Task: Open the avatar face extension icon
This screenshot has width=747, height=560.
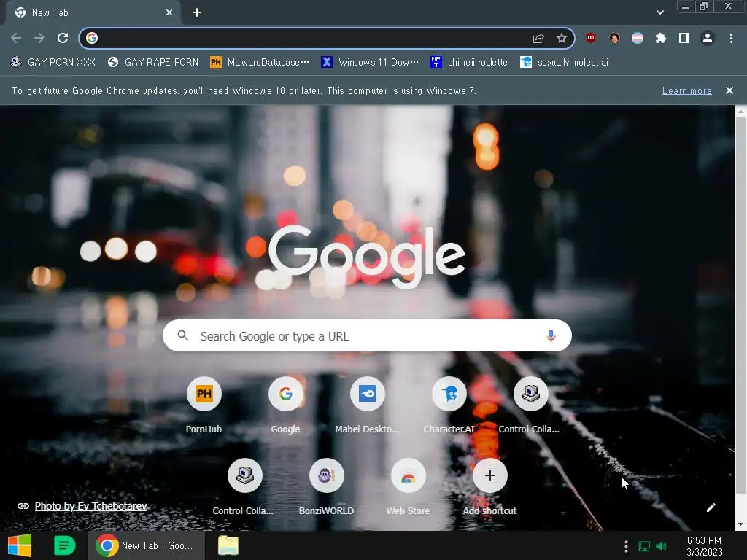Action: click(614, 38)
